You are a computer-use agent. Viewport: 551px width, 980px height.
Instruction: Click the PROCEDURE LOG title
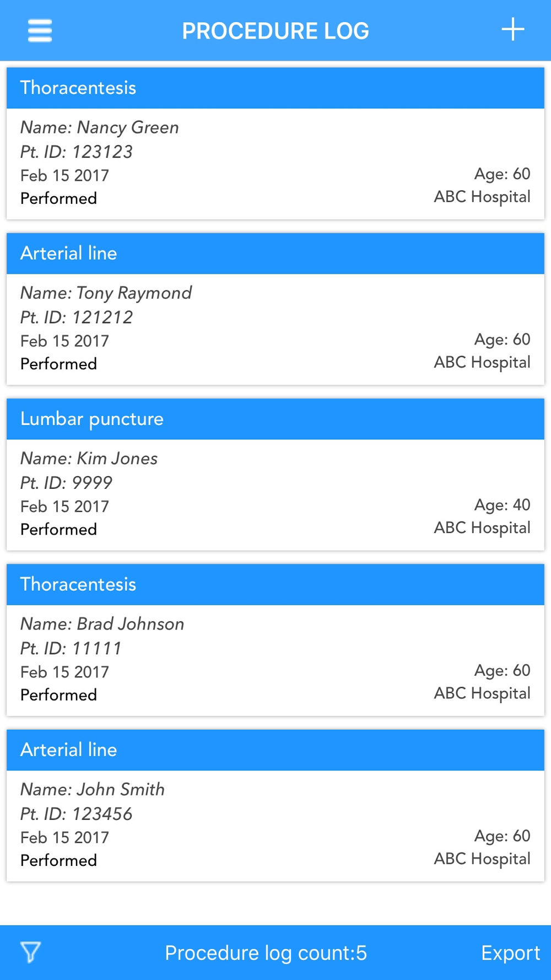(275, 31)
